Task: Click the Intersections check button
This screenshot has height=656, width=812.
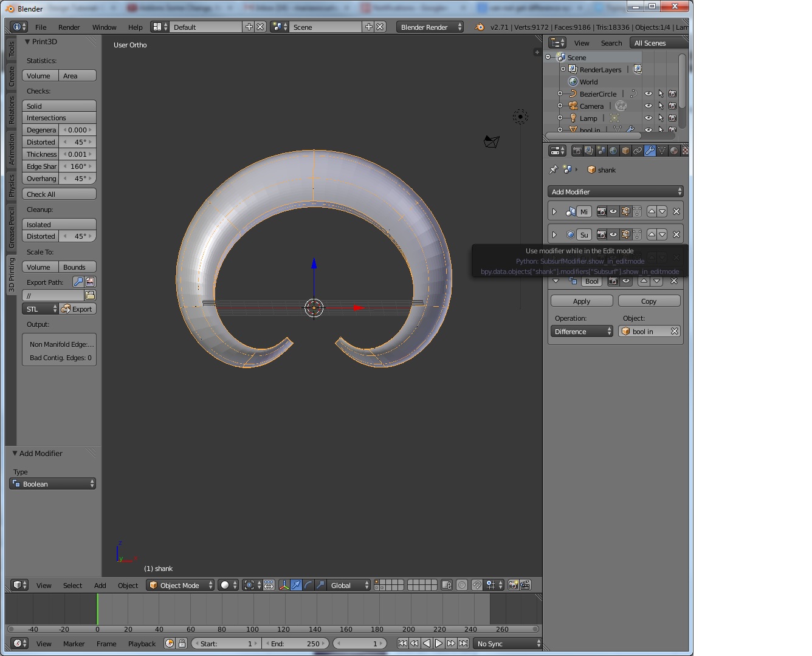Action: click(x=59, y=118)
